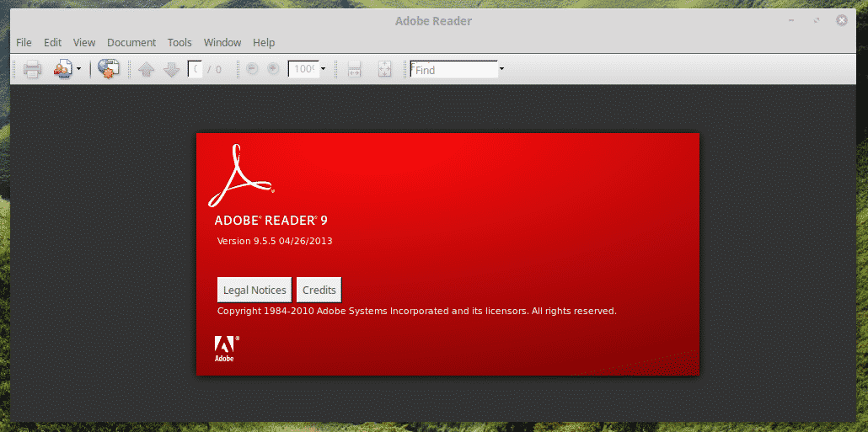The width and height of the screenshot is (868, 432).
Task: Open the Document menu
Action: [x=131, y=43]
